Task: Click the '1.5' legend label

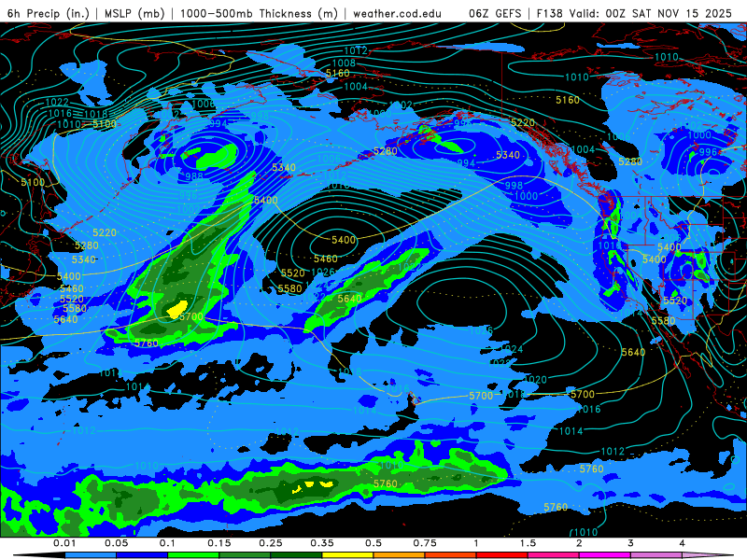Action: coord(528,543)
